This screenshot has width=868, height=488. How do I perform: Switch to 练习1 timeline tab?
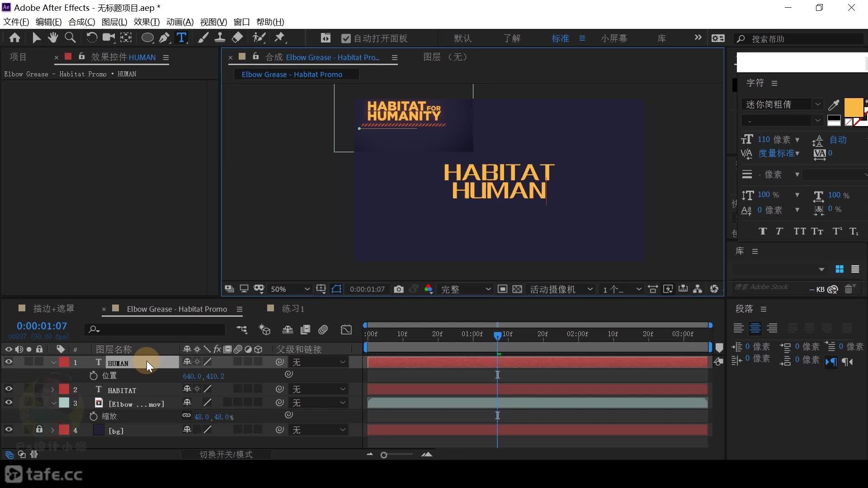(292, 309)
